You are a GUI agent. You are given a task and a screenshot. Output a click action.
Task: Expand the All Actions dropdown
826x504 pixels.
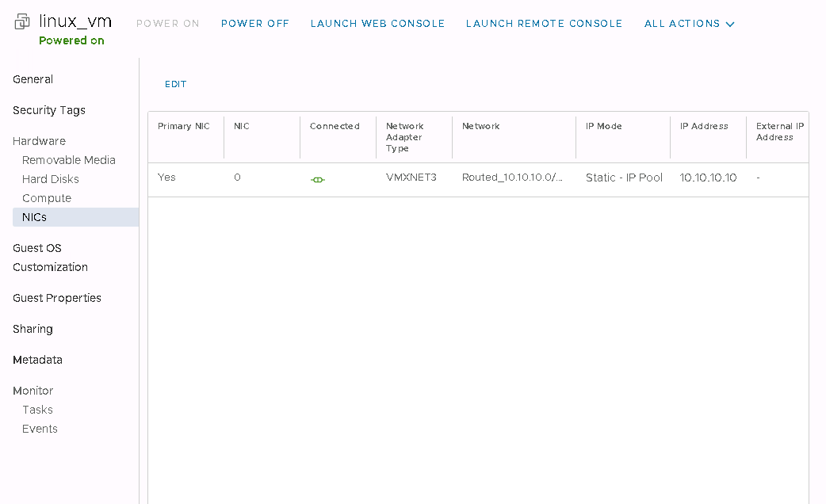(x=689, y=24)
